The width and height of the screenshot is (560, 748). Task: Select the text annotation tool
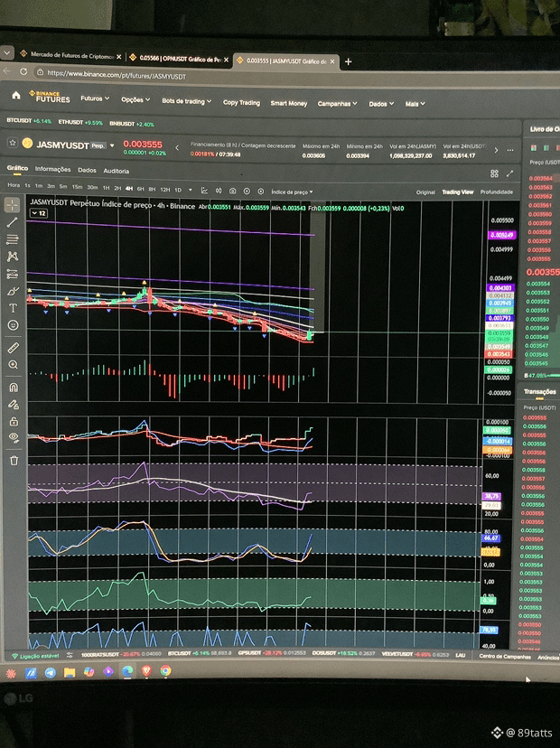coord(13,308)
